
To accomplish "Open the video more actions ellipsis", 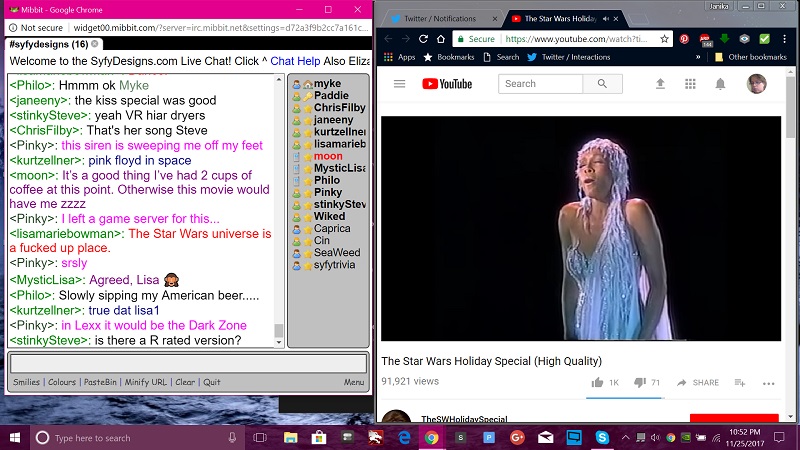I will 768,383.
